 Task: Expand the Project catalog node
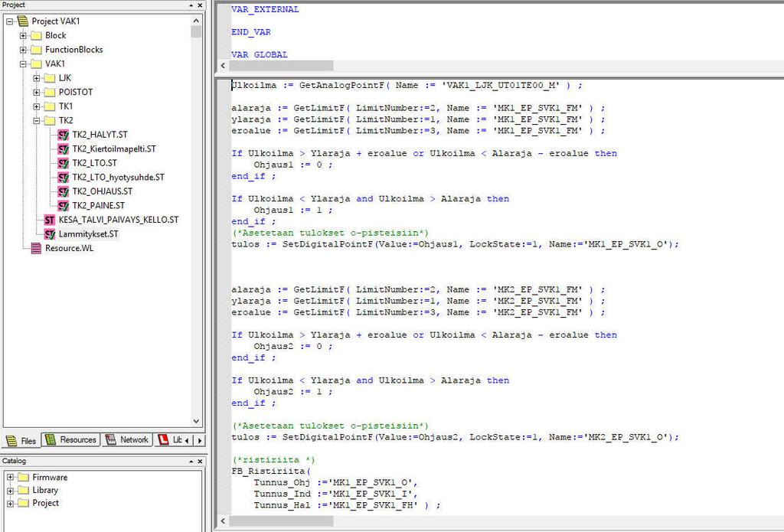10,503
